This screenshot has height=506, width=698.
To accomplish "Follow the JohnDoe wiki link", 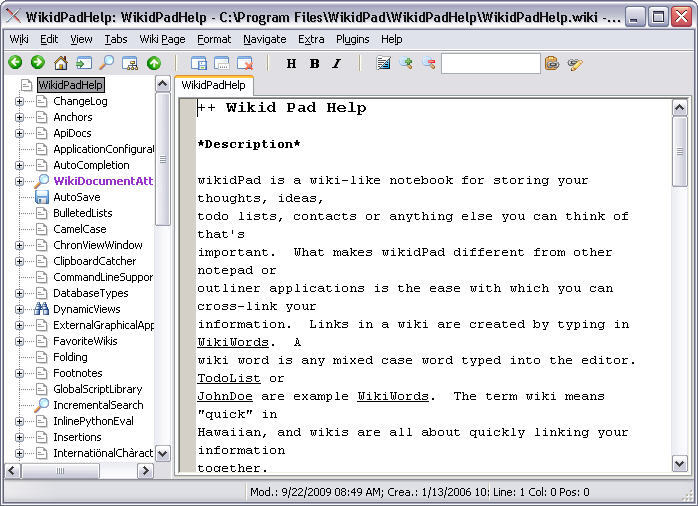I will click(225, 396).
